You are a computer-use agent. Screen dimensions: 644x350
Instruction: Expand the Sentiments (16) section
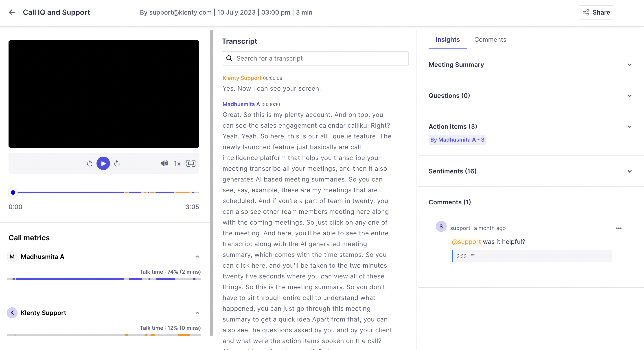629,171
